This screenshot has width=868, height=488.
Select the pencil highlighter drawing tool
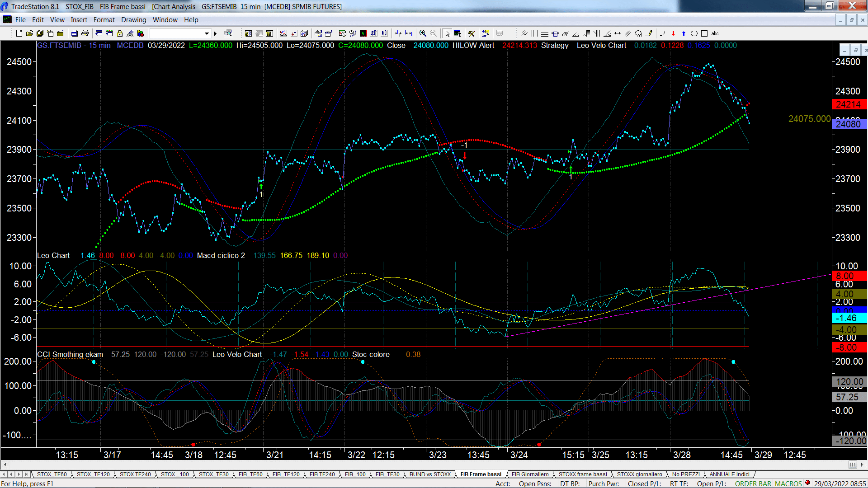[x=649, y=33]
